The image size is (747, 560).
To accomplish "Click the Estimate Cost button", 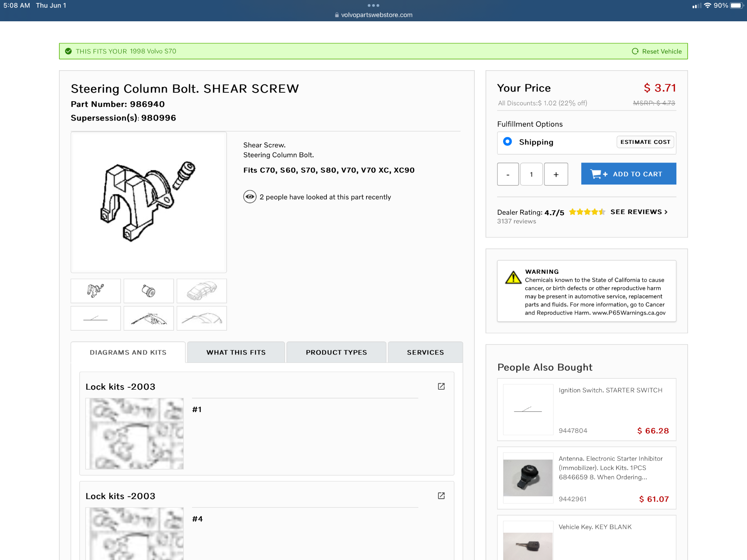I will pyautogui.click(x=645, y=142).
